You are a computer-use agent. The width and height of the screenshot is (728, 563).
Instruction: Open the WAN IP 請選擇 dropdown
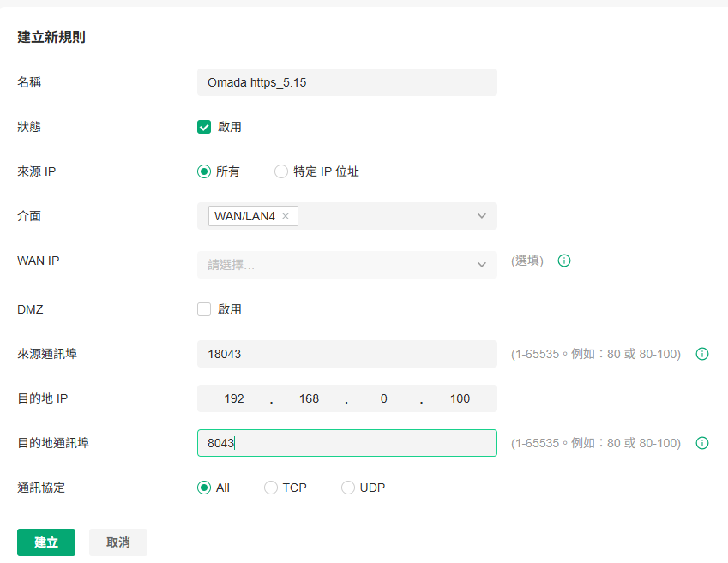(x=346, y=265)
